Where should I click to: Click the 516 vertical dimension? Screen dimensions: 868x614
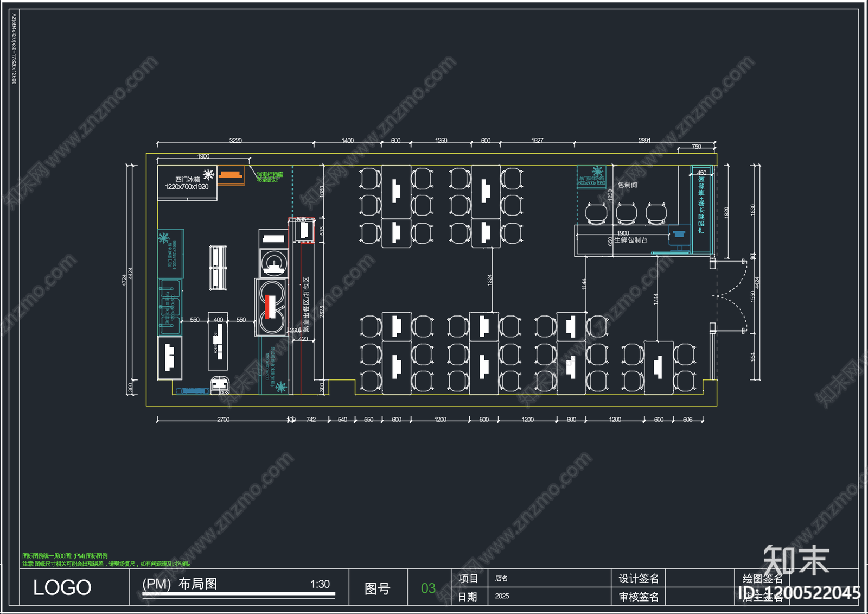[321, 231]
